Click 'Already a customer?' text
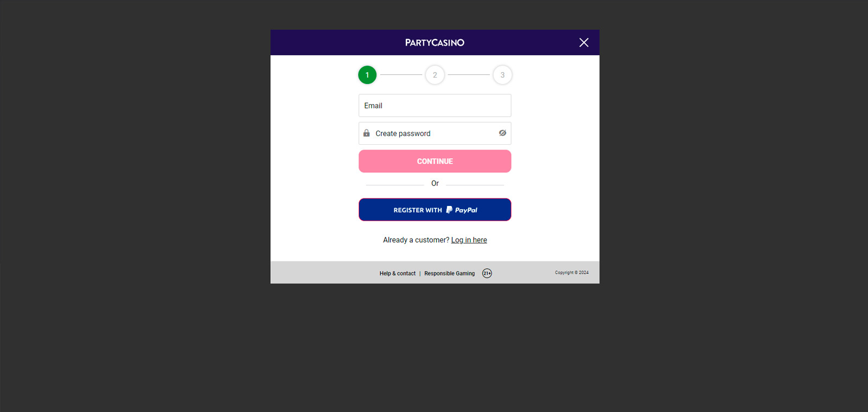Image resolution: width=868 pixels, height=412 pixels. point(416,240)
